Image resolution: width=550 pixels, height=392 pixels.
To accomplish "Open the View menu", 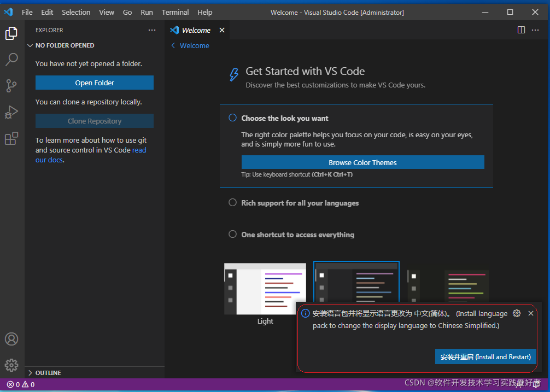I will pos(107,12).
